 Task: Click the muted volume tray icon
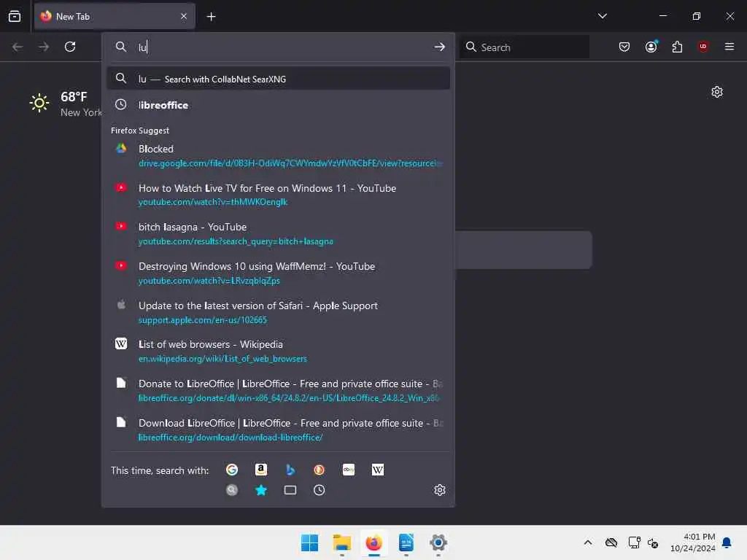click(x=653, y=542)
